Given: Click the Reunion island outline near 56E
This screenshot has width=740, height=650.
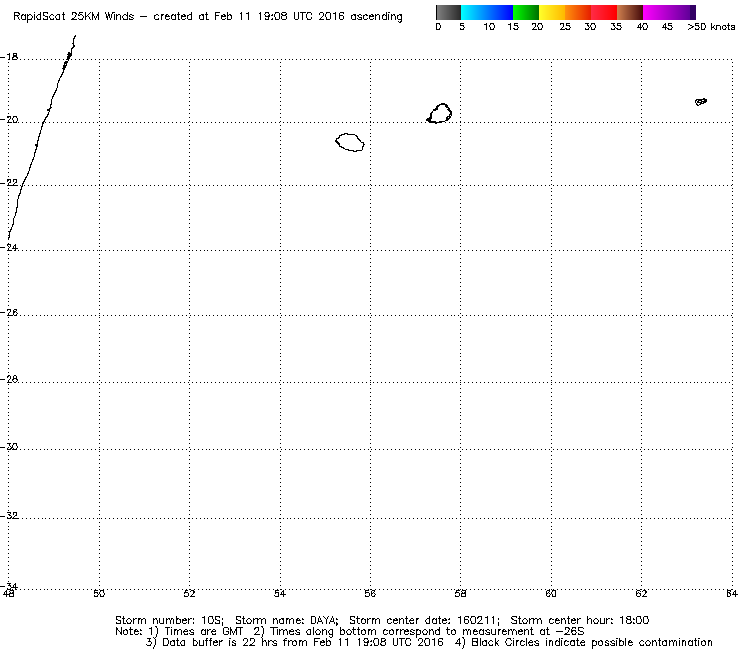Looking at the screenshot, I should click(350, 142).
